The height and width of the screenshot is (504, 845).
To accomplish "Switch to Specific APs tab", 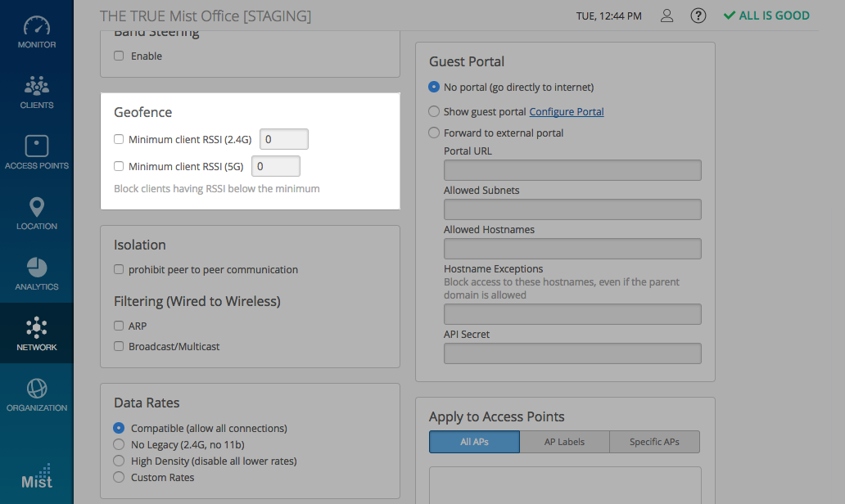I will (654, 442).
